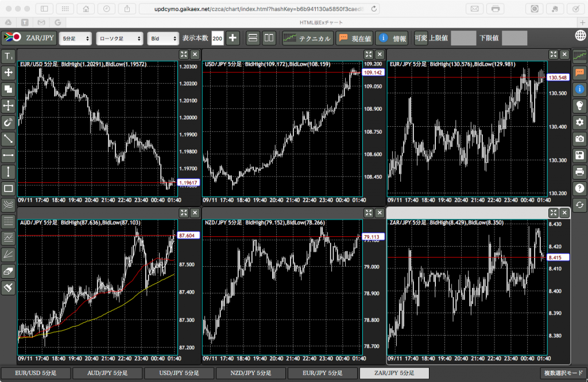Click the camera screenshot icon
This screenshot has width=588, height=382.
(x=580, y=139)
